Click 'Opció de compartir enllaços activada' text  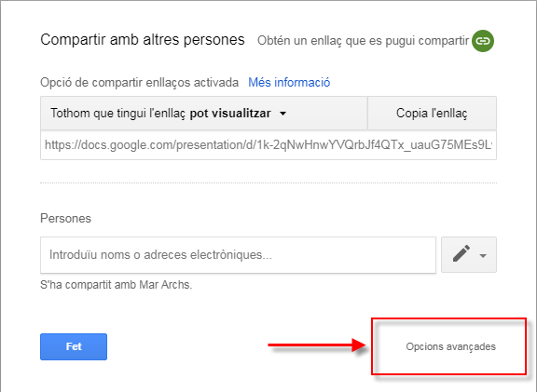click(x=140, y=83)
